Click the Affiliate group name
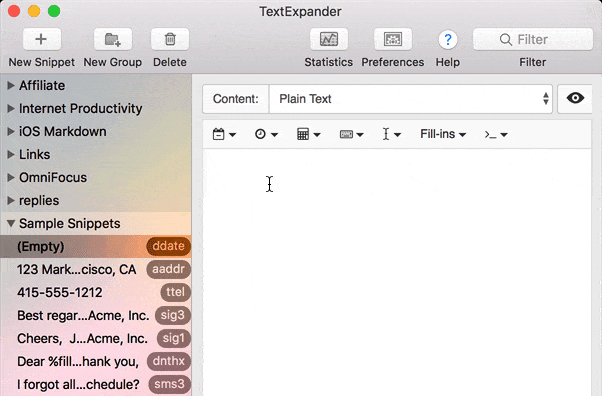 [x=42, y=86]
